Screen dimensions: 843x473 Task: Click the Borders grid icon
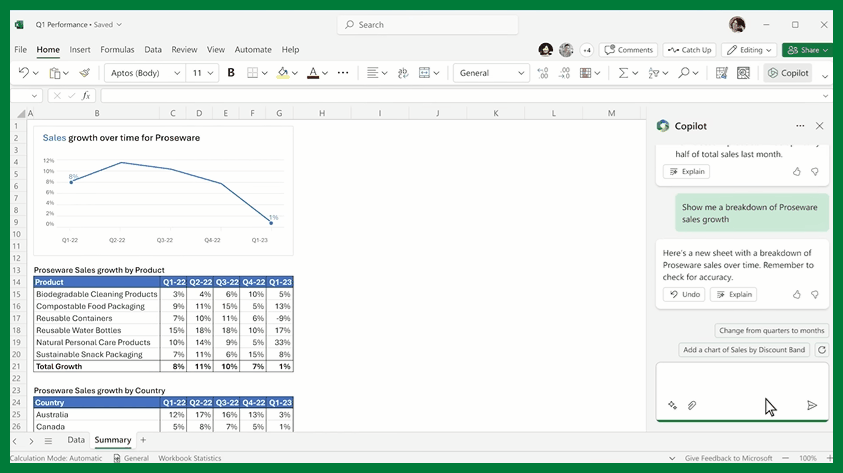(x=252, y=73)
